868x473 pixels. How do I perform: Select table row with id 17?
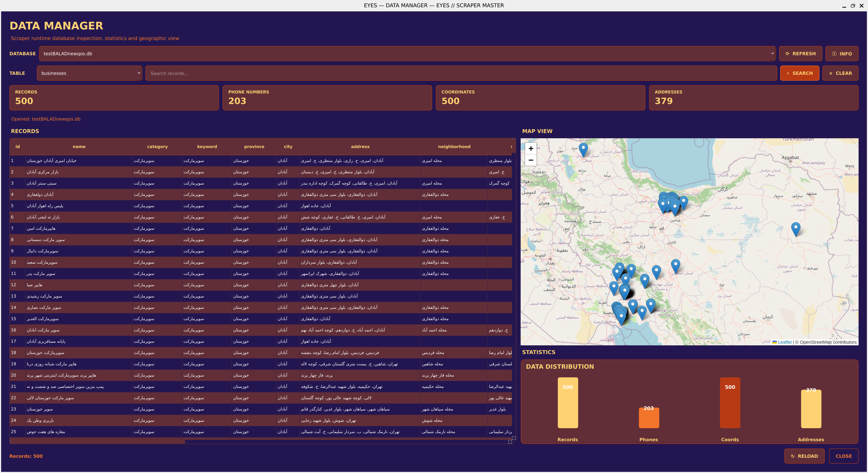click(x=261, y=341)
